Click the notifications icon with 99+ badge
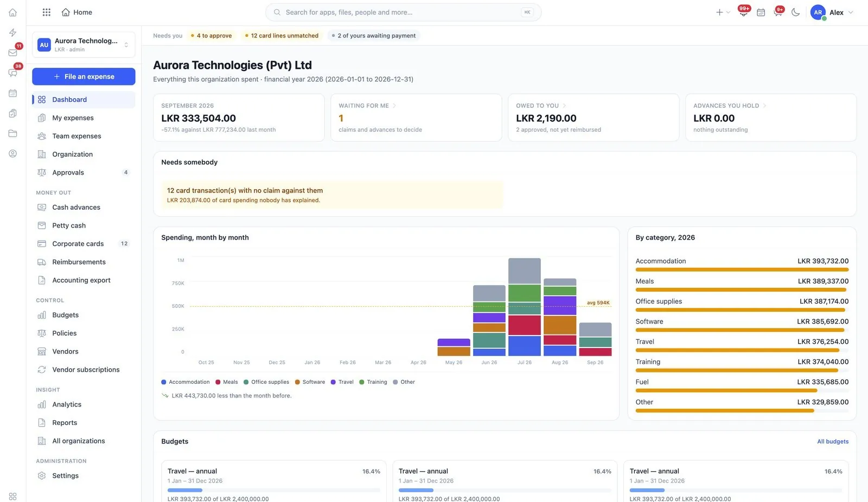The image size is (868, 502). pos(743,12)
